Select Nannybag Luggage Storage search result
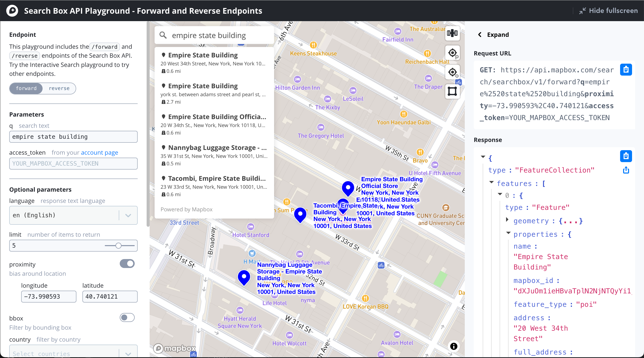The width and height of the screenshot is (644, 358). (x=214, y=155)
